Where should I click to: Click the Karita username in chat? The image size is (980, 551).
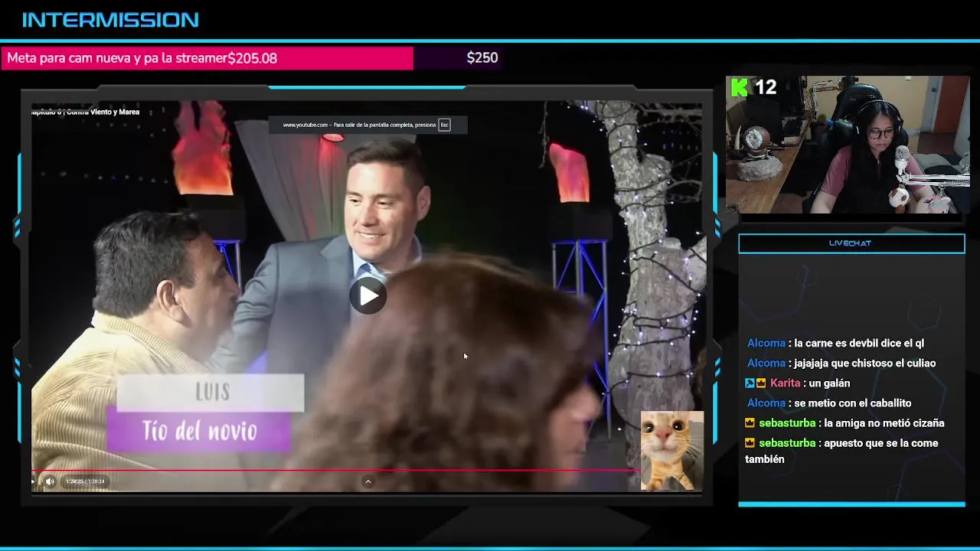(x=786, y=383)
